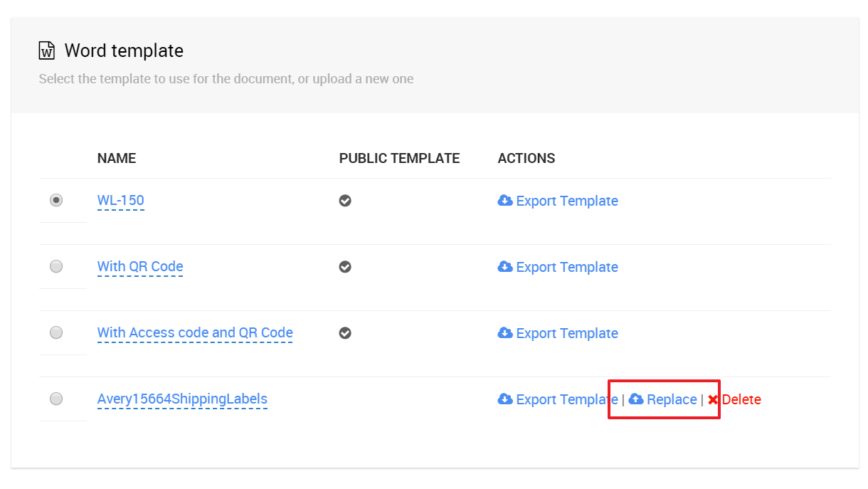
Task: Open Avery15664ShippingLabels template name link
Action: click(182, 399)
